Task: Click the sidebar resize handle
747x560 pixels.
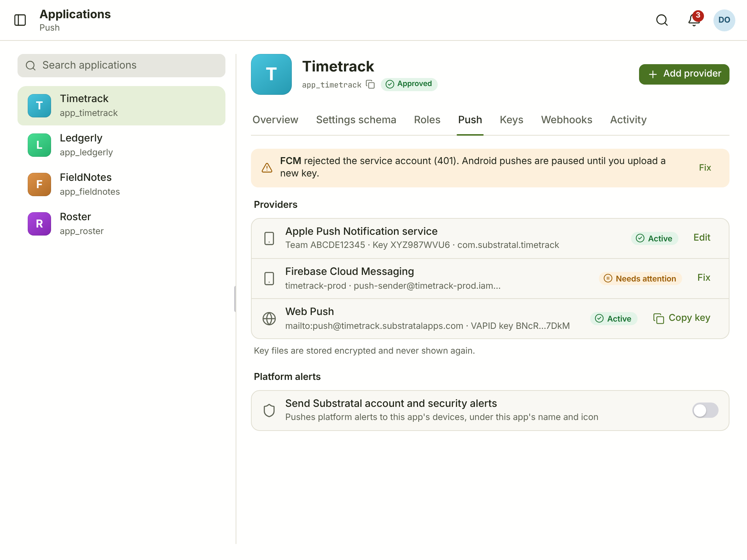Action: [235, 299]
